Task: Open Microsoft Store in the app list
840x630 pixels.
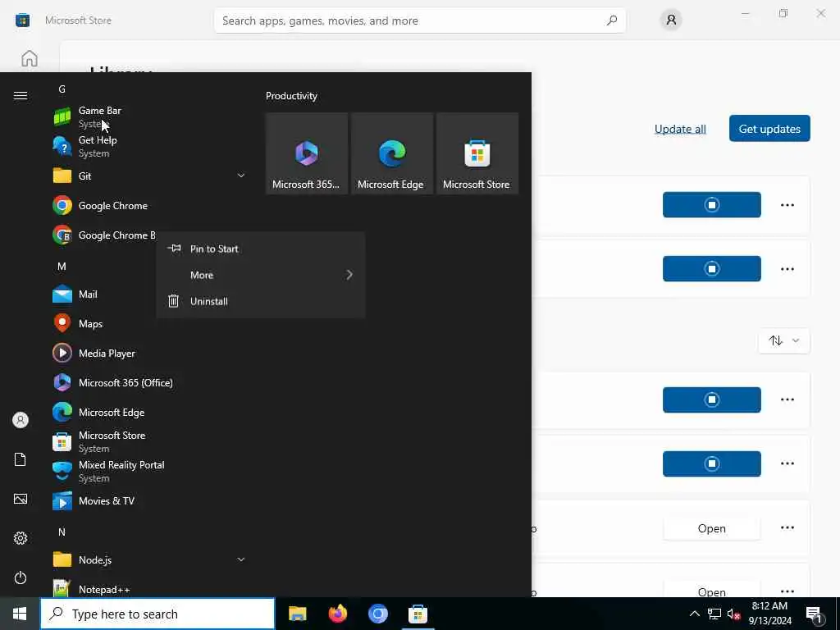Action: [x=149, y=441]
